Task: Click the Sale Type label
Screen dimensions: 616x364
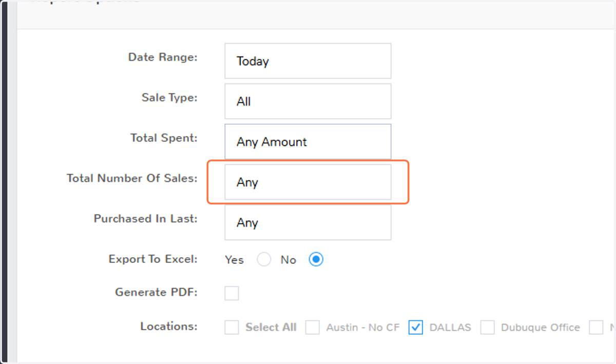Action: pyautogui.click(x=169, y=98)
